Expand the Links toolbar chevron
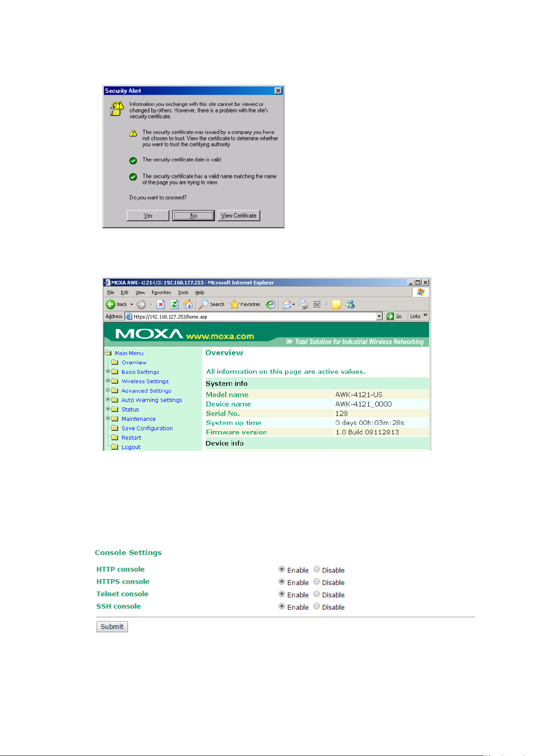The width and height of the screenshot is (535, 756). pos(425,315)
